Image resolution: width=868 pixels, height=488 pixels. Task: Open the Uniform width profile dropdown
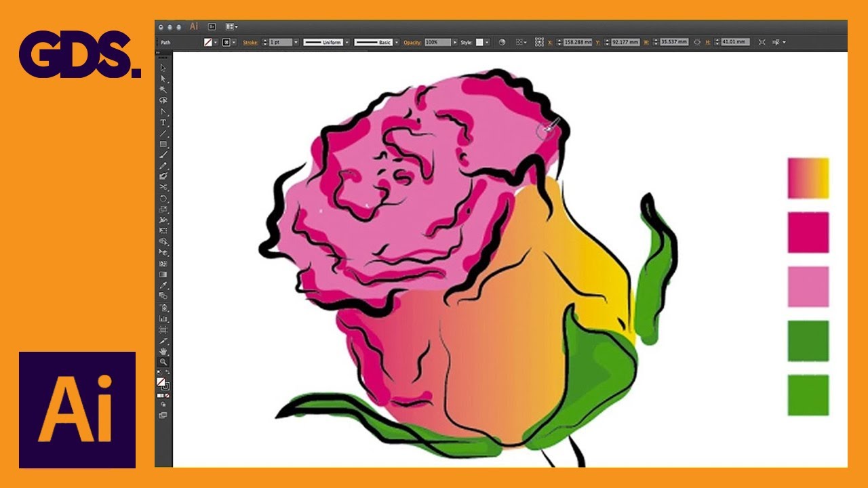point(347,42)
